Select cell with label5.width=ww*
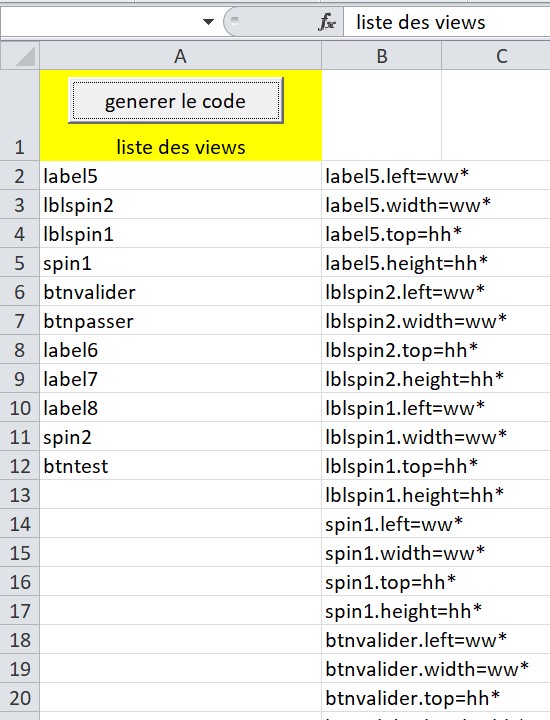Viewport: 550px width, 720px height. (436, 204)
